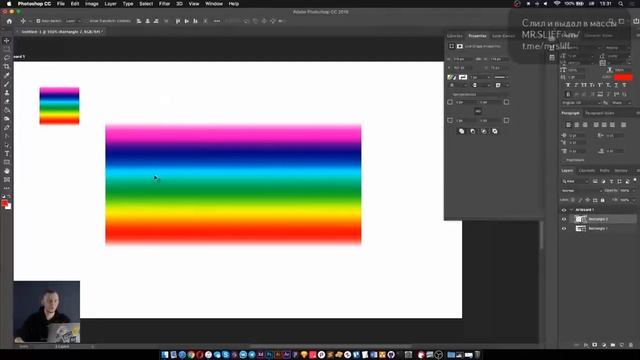Image resolution: width=640 pixels, height=360 pixels.
Task: Open the Edit Toolbar three-dots button
Action: [7, 188]
